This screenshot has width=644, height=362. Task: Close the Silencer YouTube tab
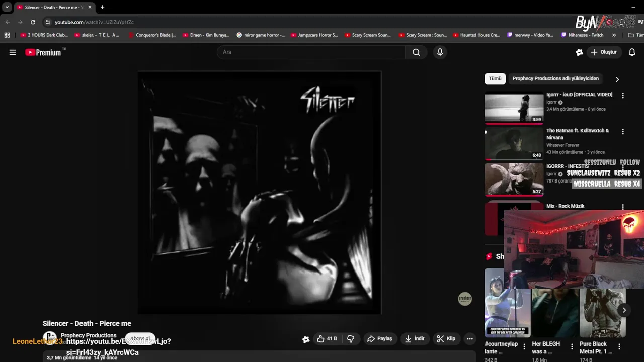pos(90,7)
